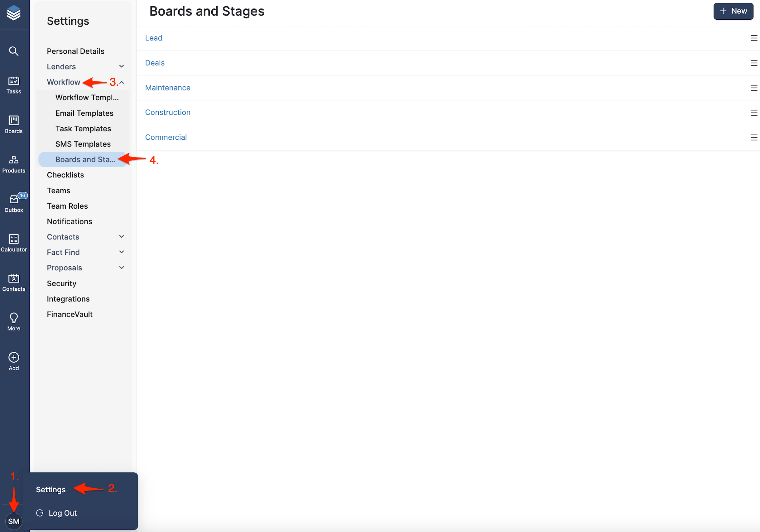Click the search icon in the sidebar
Viewport: 760px width, 532px height.
tap(13, 51)
